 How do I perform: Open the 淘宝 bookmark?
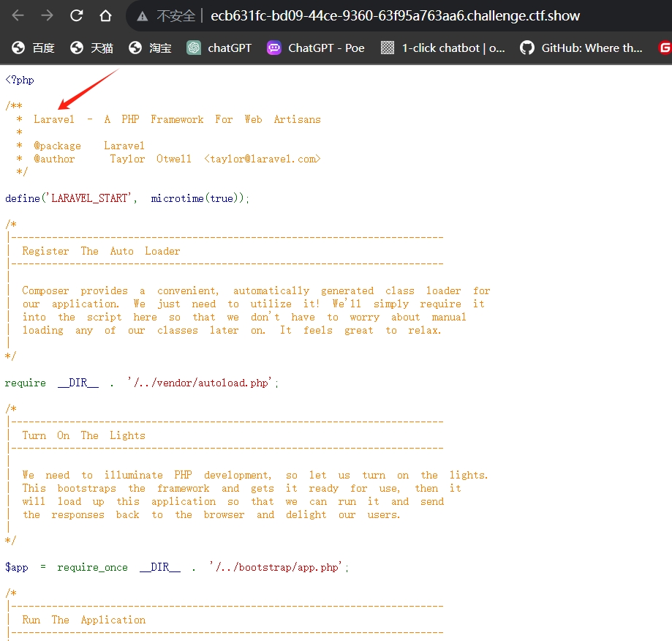pos(151,48)
